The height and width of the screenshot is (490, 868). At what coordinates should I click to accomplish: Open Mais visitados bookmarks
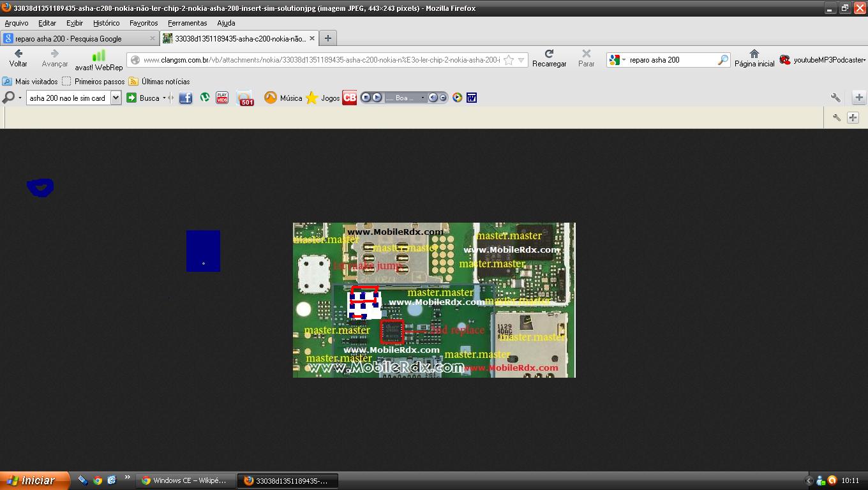point(30,82)
